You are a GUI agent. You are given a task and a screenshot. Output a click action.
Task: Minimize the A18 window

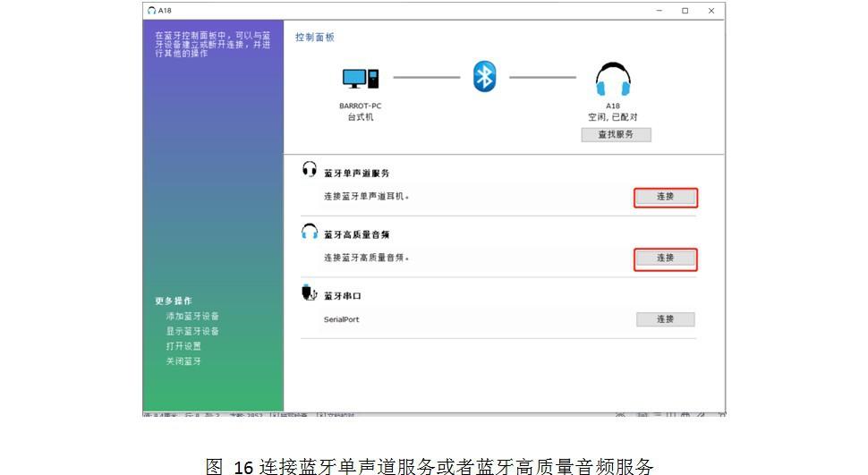pyautogui.click(x=660, y=11)
